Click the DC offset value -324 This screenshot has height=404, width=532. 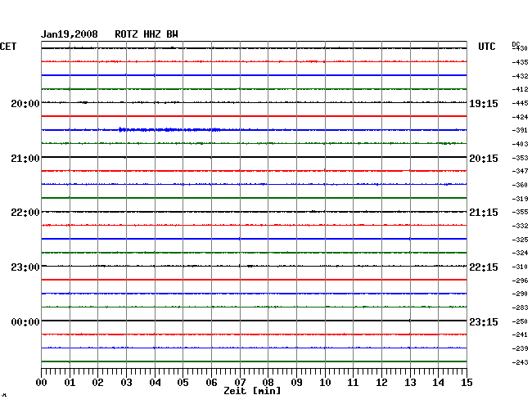tap(520, 254)
